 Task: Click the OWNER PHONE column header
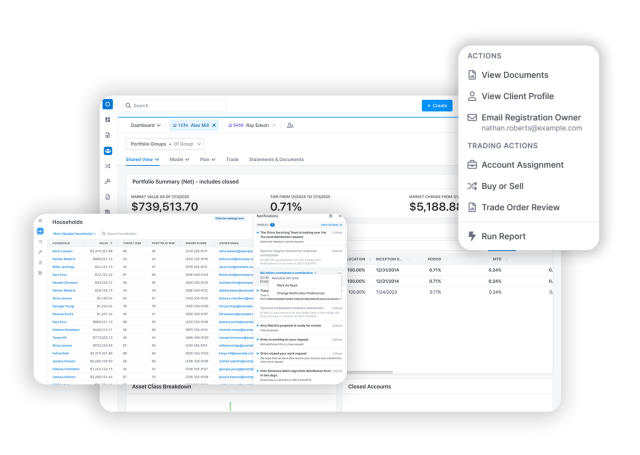click(x=196, y=243)
